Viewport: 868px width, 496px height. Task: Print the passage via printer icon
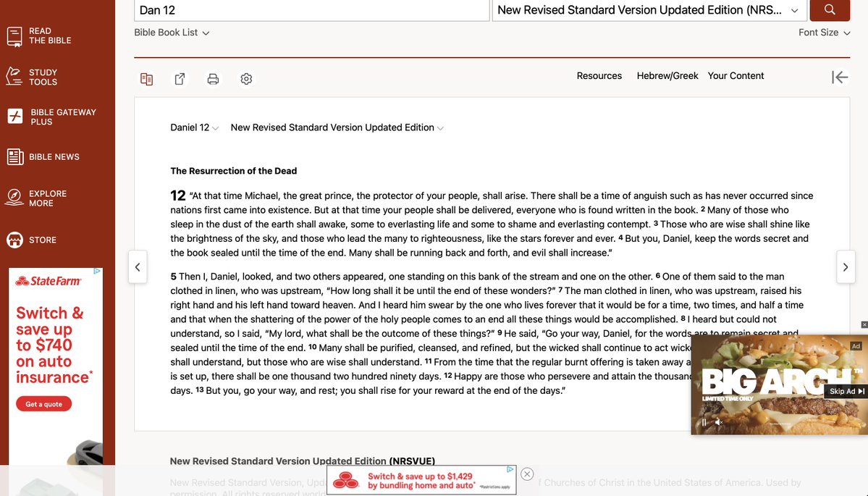pyautogui.click(x=213, y=79)
